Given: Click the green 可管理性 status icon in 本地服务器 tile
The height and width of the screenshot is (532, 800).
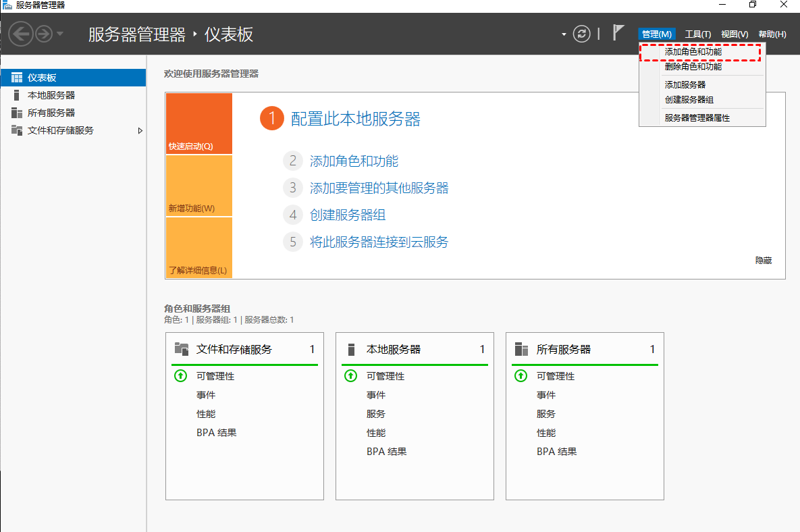Looking at the screenshot, I should pyautogui.click(x=350, y=376).
